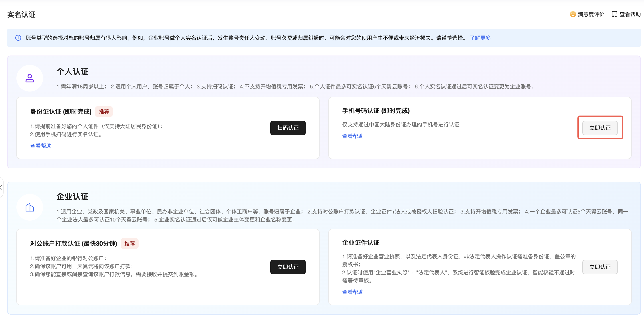Click enterprise description starting 1.适用企业、党政及国家机关
Image resolution: width=644 pixels, height=331 pixels.
342,215
